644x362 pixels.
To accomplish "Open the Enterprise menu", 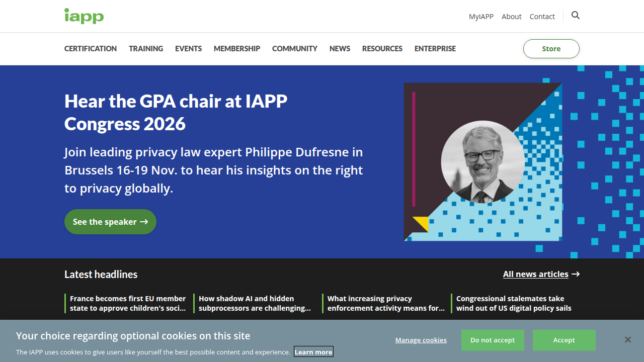I will [x=435, y=49].
